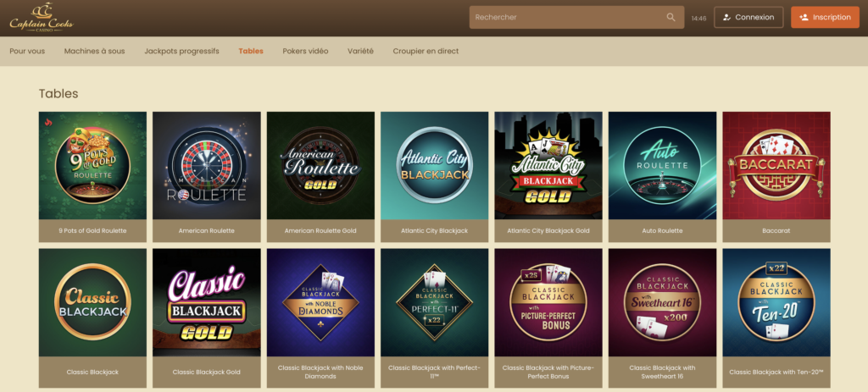Click the 'Tables' section heading
The image size is (868, 392).
pyautogui.click(x=58, y=93)
